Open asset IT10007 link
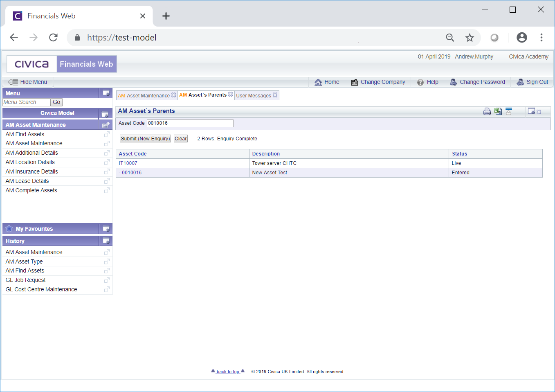This screenshot has width=555, height=392. point(128,163)
